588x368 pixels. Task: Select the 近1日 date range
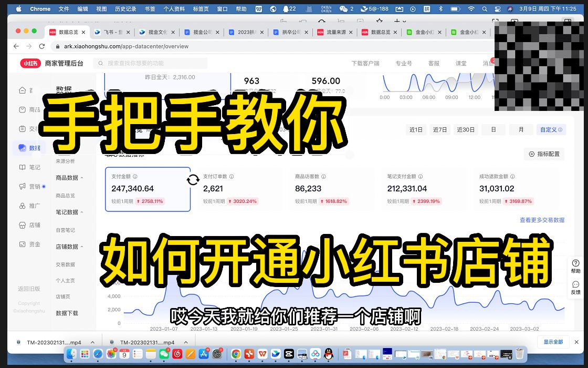[x=416, y=129]
